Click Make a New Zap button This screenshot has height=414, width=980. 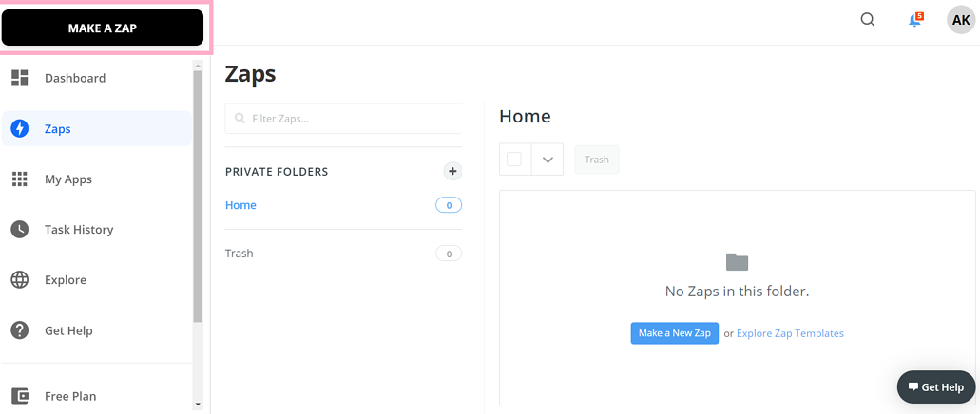[x=674, y=333]
